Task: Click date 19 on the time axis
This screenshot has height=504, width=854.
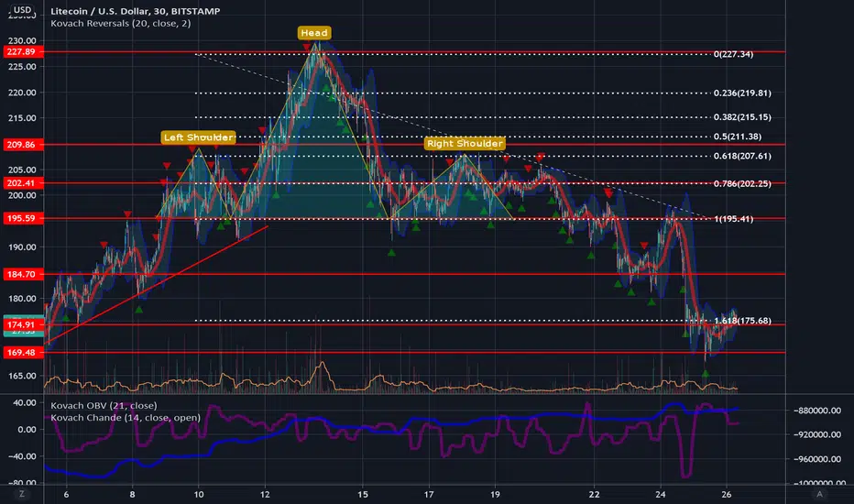Action: pyautogui.click(x=495, y=494)
